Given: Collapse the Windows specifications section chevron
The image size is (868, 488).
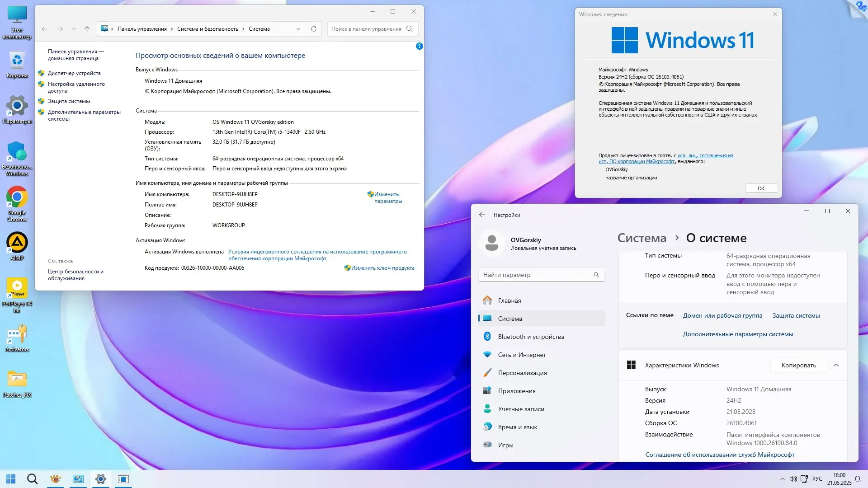Looking at the screenshot, I should [x=836, y=365].
